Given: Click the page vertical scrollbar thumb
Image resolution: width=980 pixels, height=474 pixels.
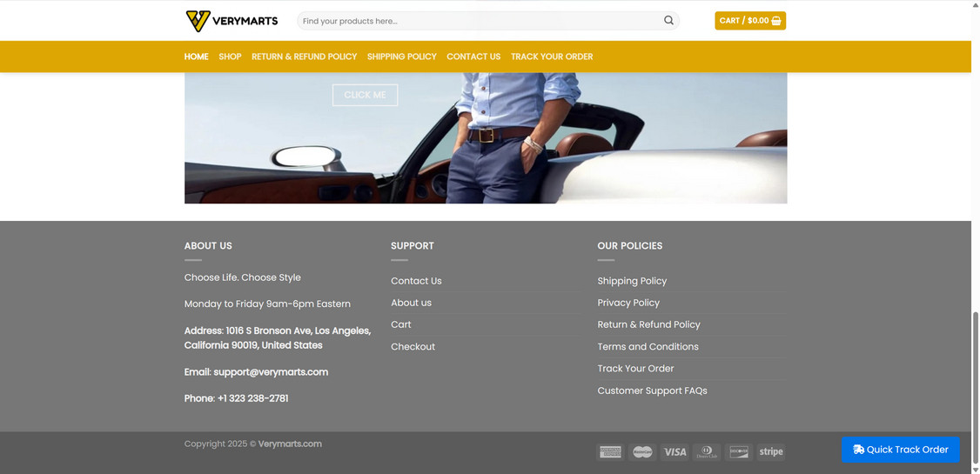Looking at the screenshot, I should [x=976, y=387].
